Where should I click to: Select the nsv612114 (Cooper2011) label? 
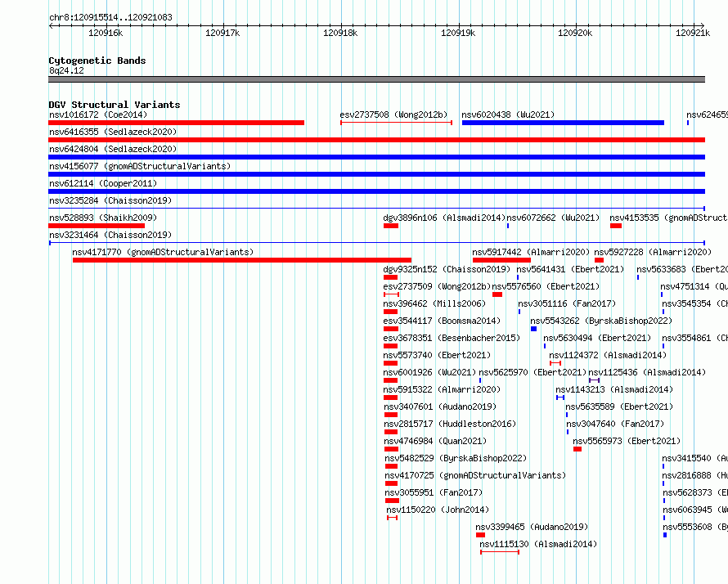(103, 183)
